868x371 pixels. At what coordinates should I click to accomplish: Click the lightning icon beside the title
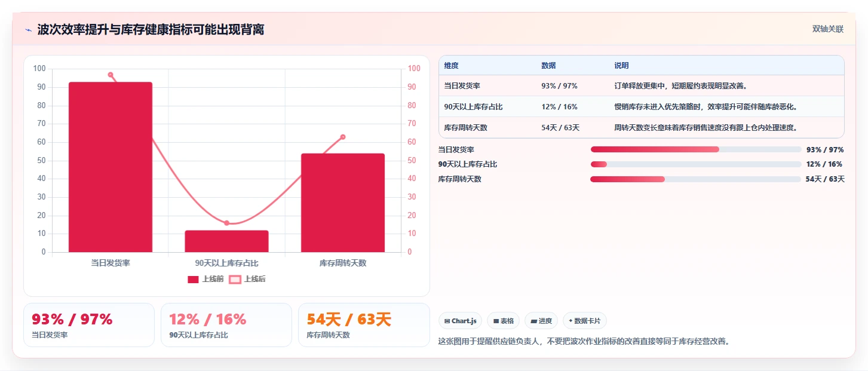[x=28, y=30]
